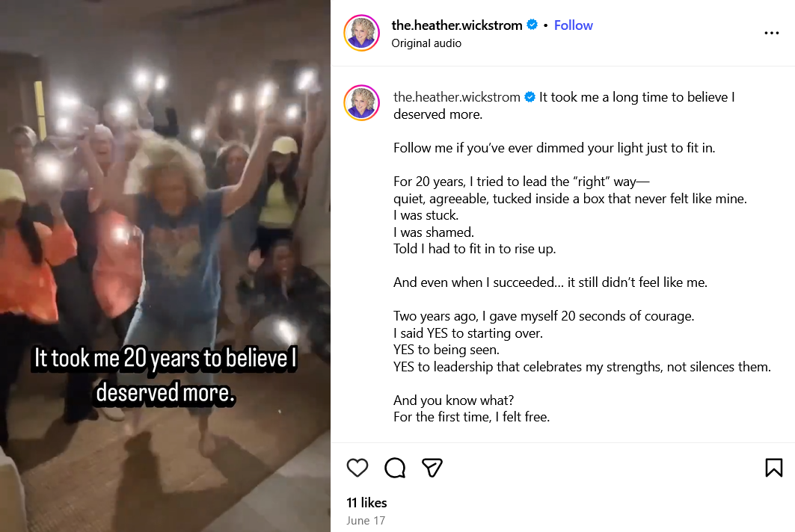Click the caption line 'YES to being seen.'

(x=446, y=350)
